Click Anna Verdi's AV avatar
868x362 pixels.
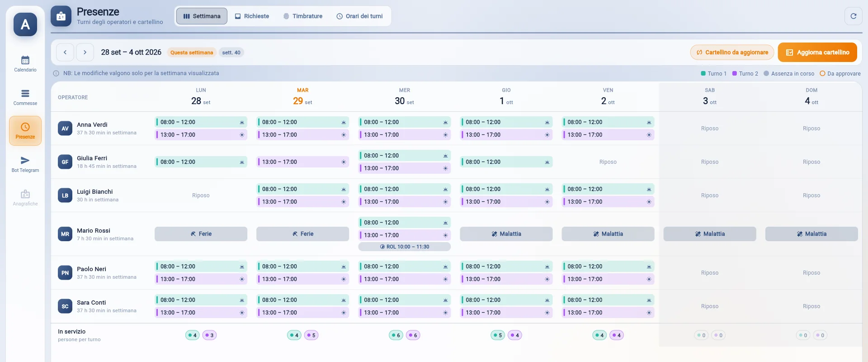pos(65,129)
